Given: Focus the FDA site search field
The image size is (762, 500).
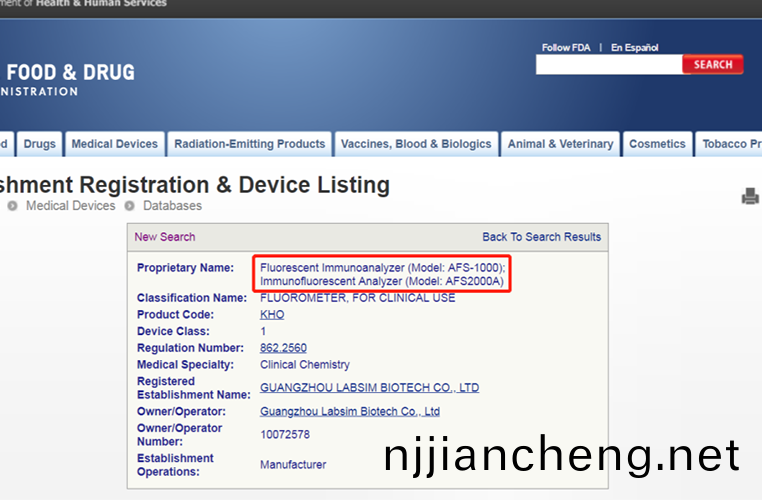Looking at the screenshot, I should 608,65.
